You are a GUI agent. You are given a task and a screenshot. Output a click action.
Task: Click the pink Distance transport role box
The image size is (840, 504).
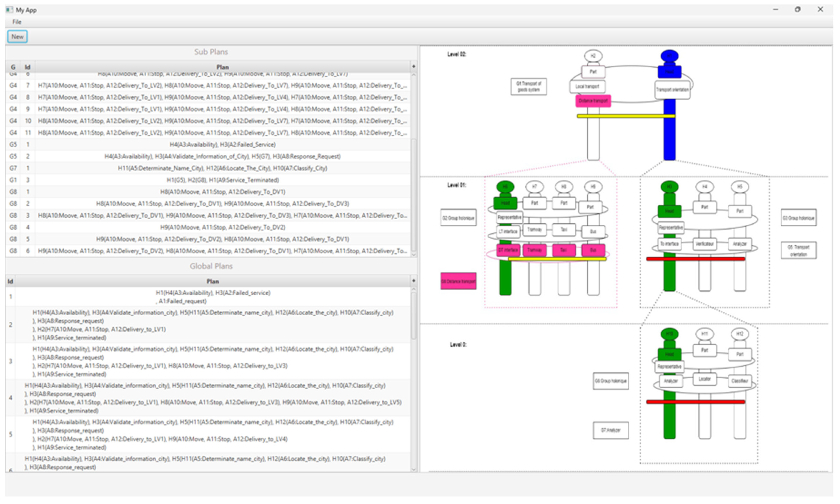point(593,101)
